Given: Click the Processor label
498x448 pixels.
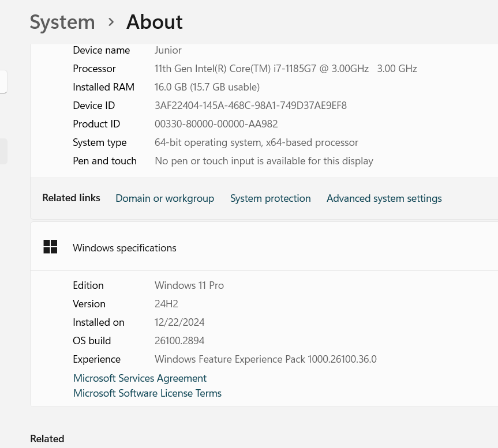Looking at the screenshot, I should tap(94, 69).
